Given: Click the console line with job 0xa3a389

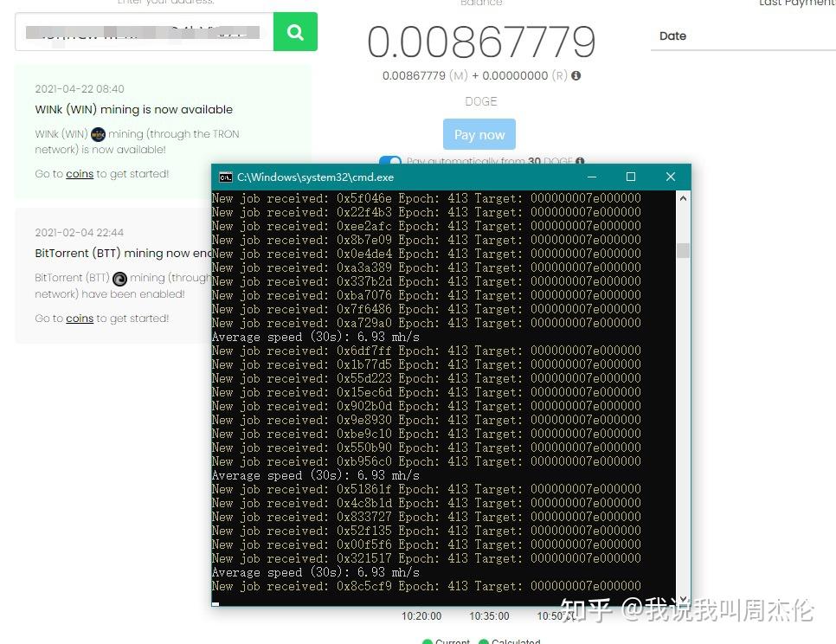Looking at the screenshot, I should (x=426, y=267).
